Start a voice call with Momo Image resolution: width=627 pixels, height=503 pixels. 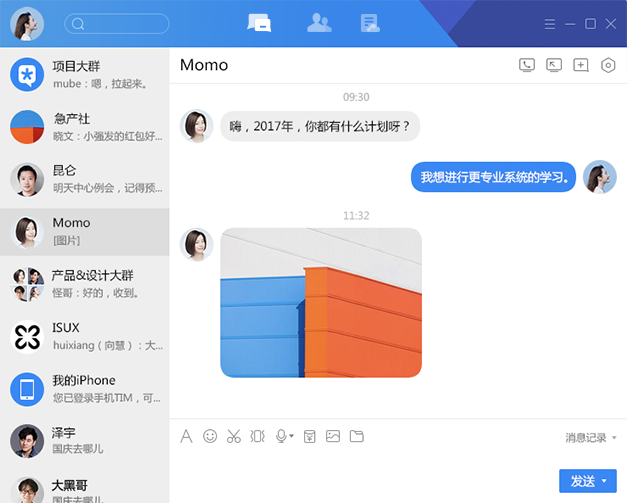coord(527,65)
